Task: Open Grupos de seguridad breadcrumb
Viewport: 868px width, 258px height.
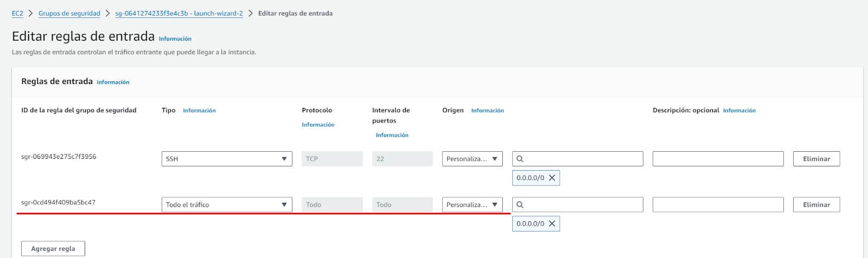Action: 69,14
